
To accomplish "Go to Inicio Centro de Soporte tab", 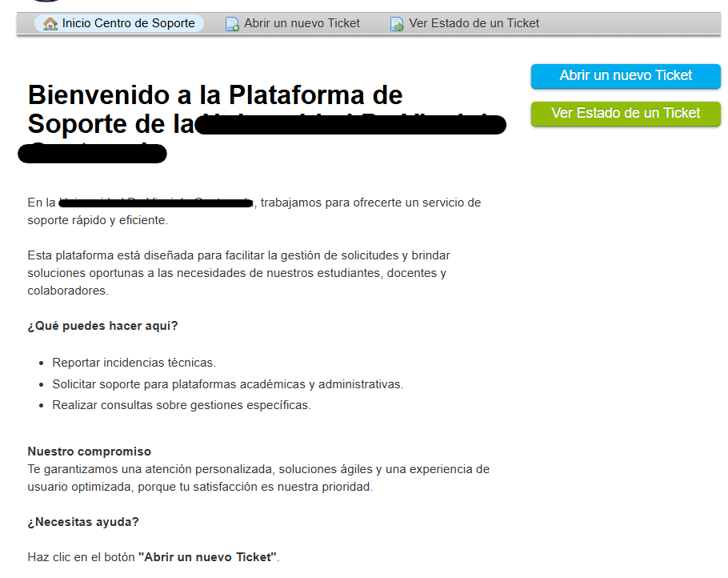I will click(x=128, y=23).
